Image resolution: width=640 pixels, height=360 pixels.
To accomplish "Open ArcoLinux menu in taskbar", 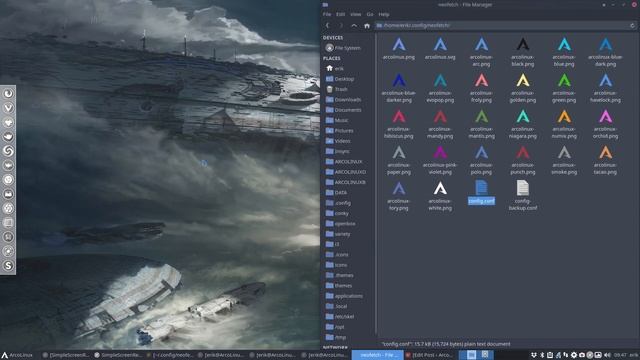I will click(x=17, y=355).
